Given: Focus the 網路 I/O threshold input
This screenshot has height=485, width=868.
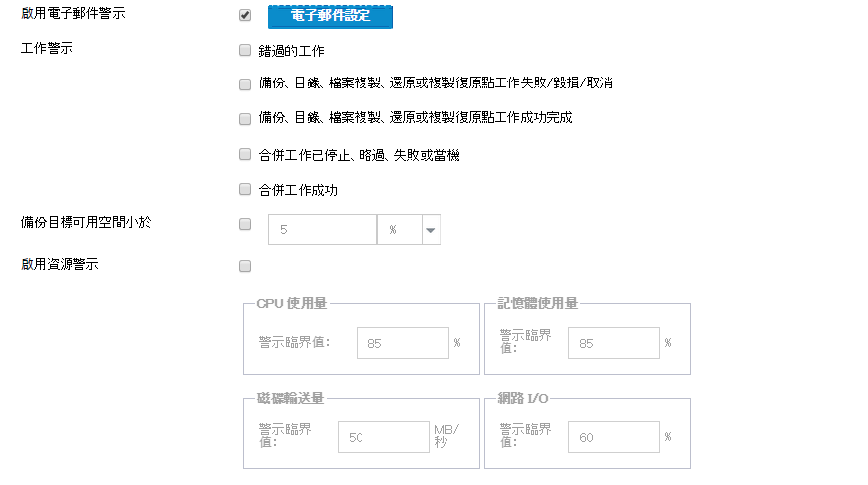Looking at the screenshot, I should coord(613,437).
